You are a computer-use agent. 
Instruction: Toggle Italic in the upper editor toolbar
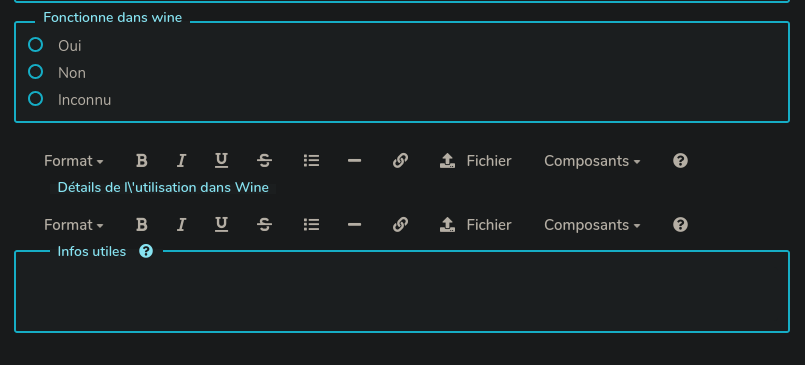tap(181, 161)
